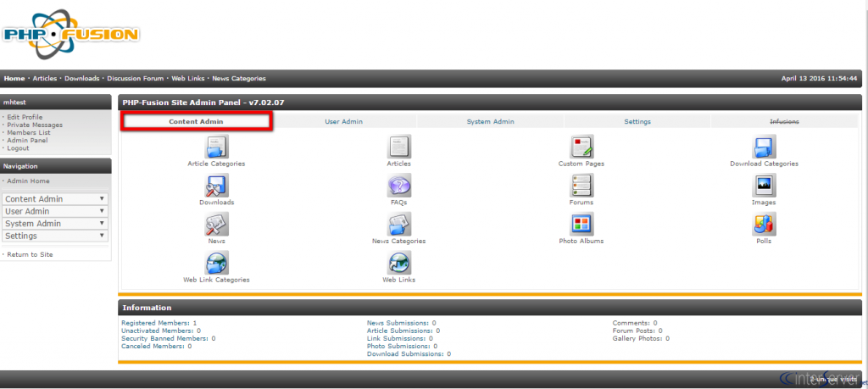868x389 pixels.
Task: Click the Edit Profile link
Action: [25, 117]
